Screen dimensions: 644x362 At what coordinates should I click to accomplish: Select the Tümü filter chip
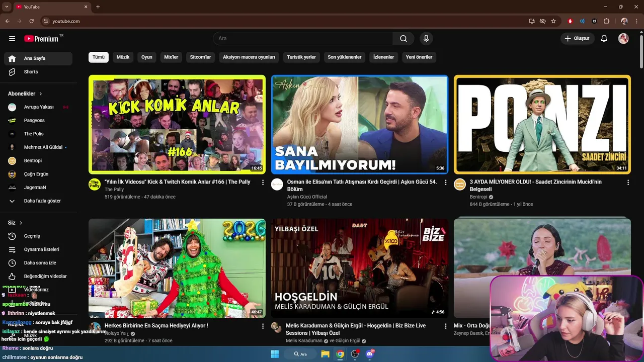[x=99, y=57]
